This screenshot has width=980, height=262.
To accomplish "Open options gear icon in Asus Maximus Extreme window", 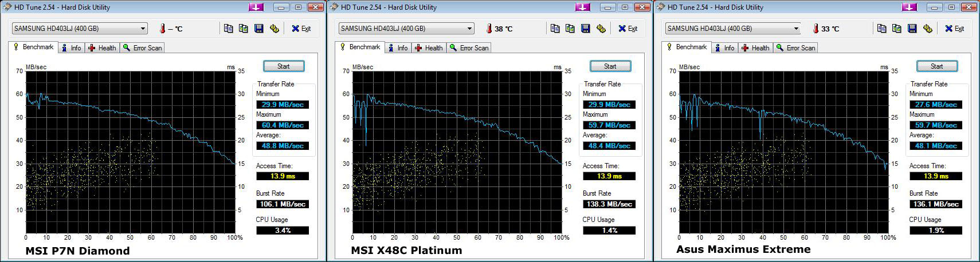I will tap(927, 29).
